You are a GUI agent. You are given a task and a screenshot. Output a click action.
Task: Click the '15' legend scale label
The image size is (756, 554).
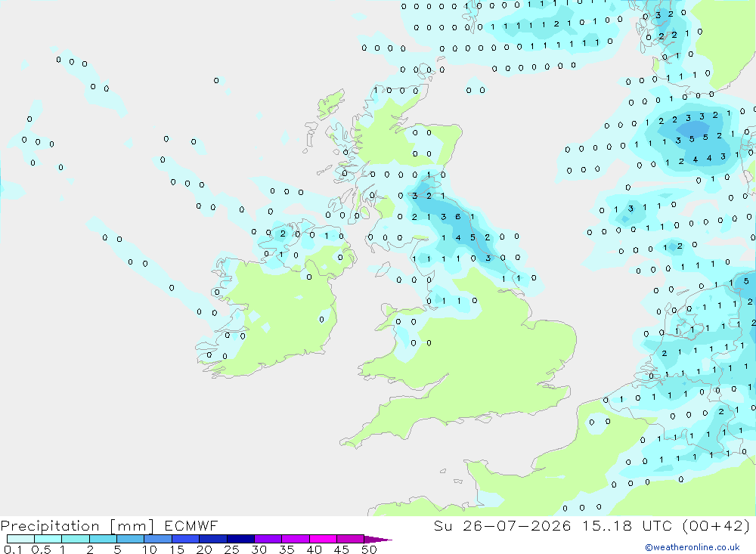click(x=177, y=549)
